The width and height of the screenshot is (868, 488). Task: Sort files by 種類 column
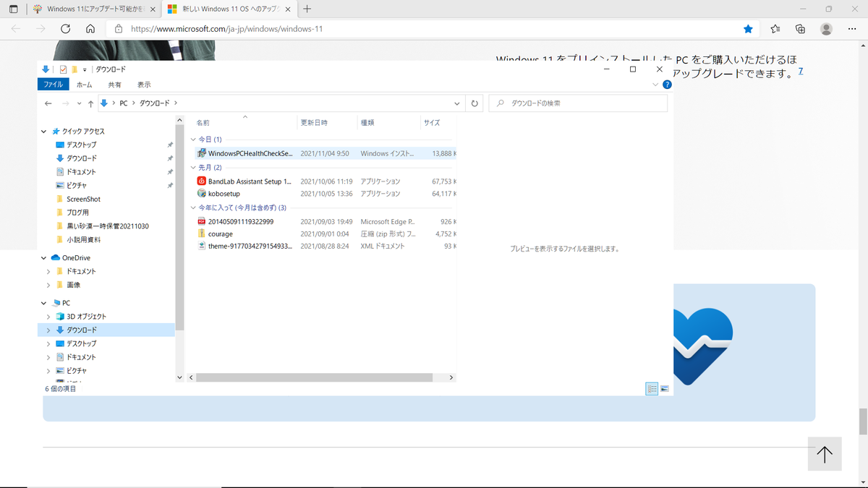click(389, 123)
